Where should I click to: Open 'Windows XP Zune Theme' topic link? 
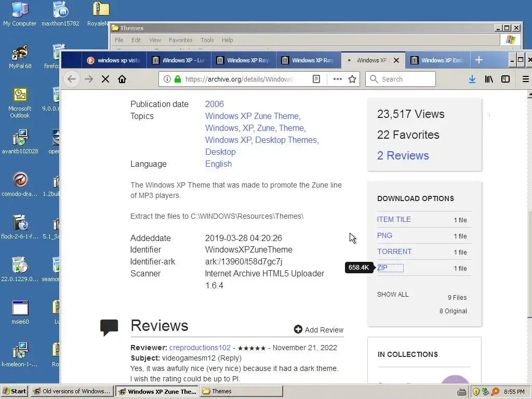[x=253, y=116]
